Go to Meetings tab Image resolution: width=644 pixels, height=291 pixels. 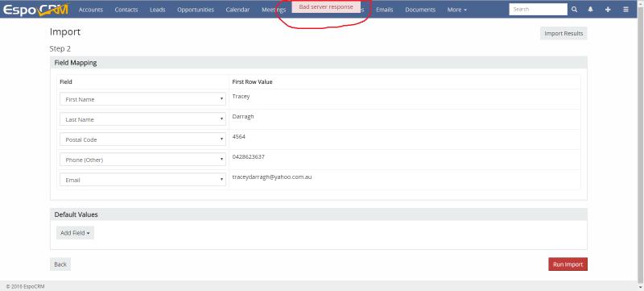pos(274,10)
